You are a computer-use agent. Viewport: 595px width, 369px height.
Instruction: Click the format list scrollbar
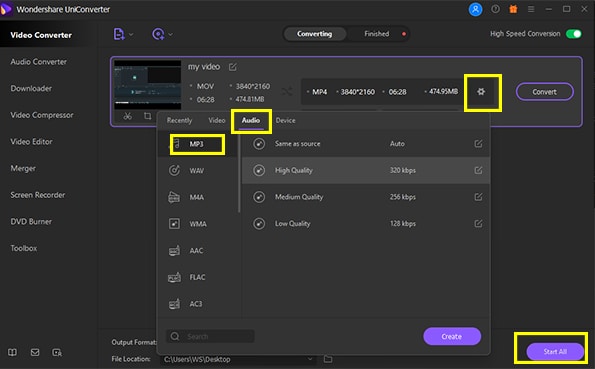click(x=239, y=173)
